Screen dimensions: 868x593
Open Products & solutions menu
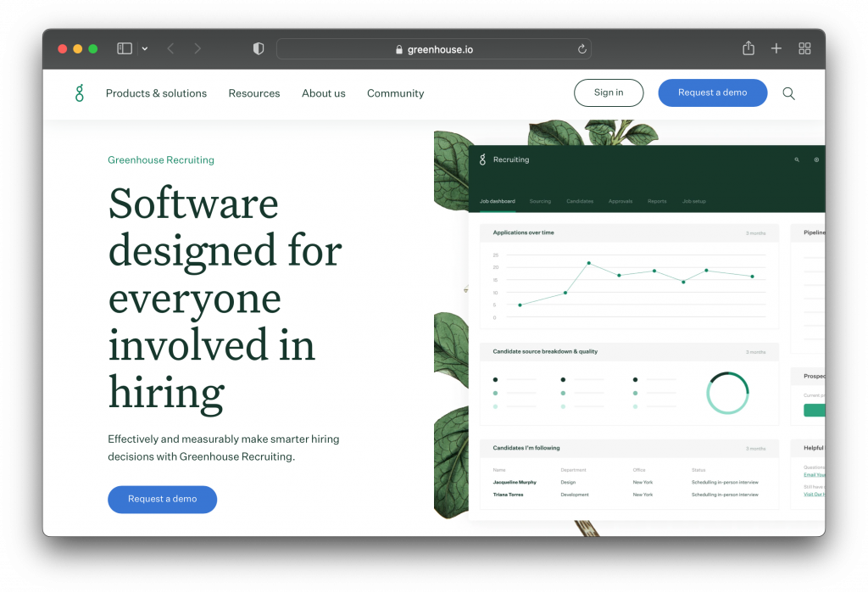point(156,93)
